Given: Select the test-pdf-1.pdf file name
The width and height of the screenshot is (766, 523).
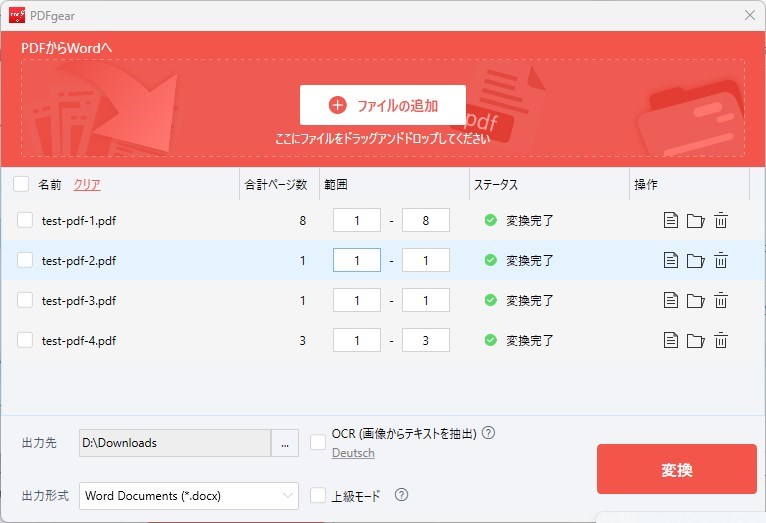Looking at the screenshot, I should coord(79,221).
